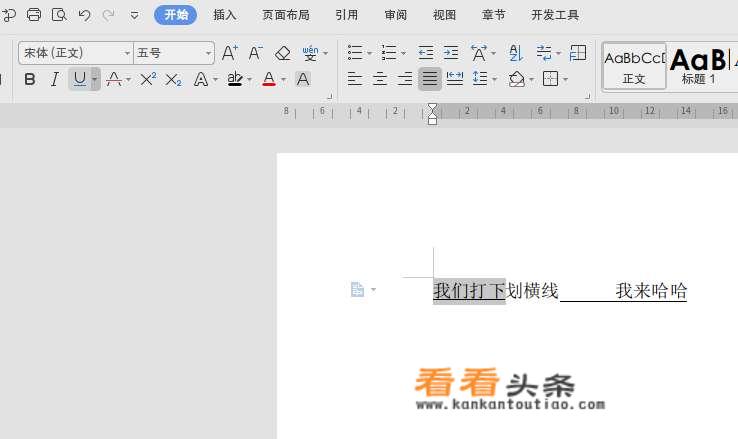Insert bulleted list

pyautogui.click(x=355, y=53)
